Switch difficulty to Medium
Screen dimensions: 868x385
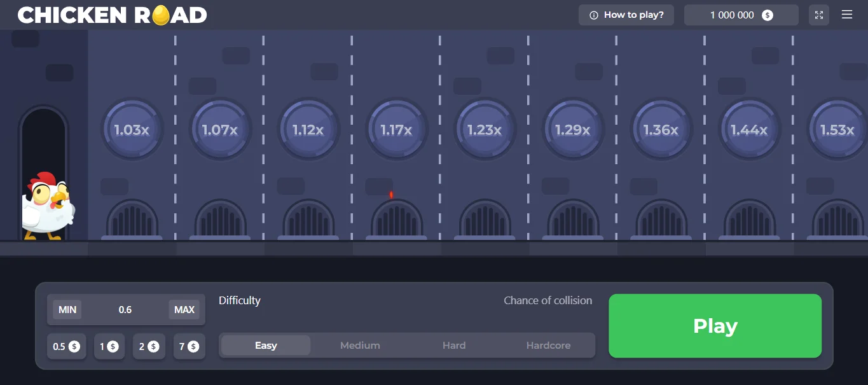pyautogui.click(x=360, y=346)
